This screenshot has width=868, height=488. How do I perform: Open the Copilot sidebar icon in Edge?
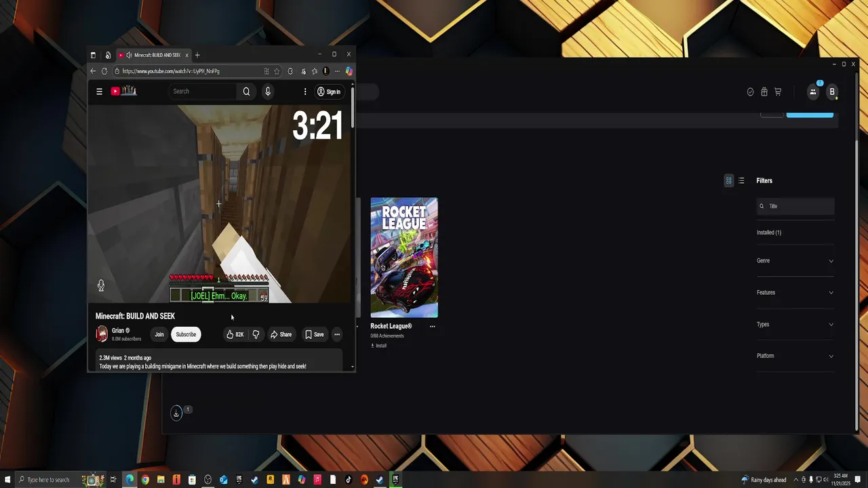pyautogui.click(x=349, y=71)
